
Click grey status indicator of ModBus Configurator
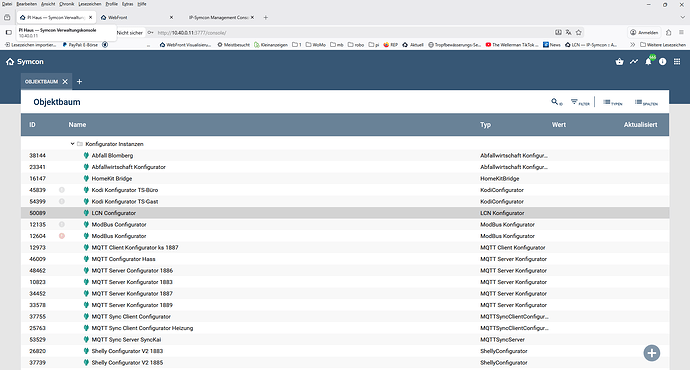point(62,224)
